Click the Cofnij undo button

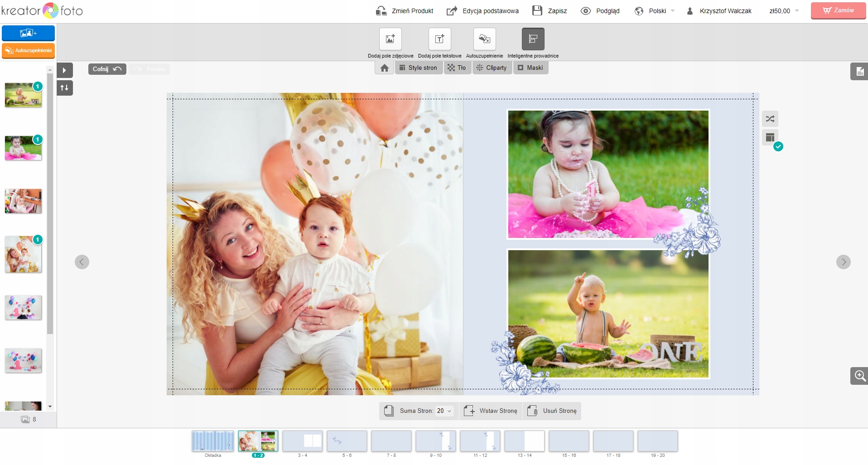click(x=107, y=69)
